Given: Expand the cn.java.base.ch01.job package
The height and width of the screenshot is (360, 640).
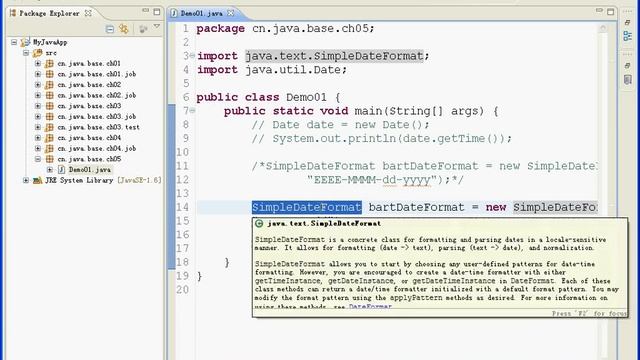Looking at the screenshot, I should tap(38, 74).
